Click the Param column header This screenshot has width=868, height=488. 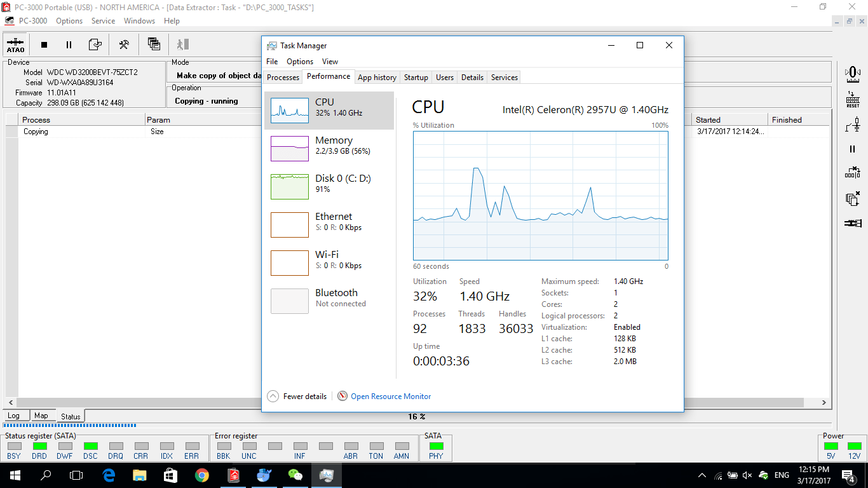[x=203, y=119]
